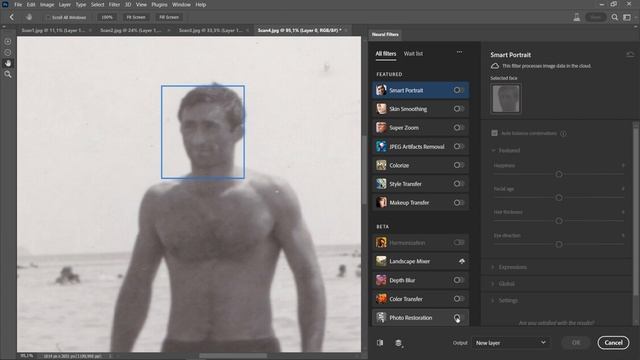Click the JPEG Artifacts Removal filter icon
This screenshot has width=640, height=360.
(381, 147)
